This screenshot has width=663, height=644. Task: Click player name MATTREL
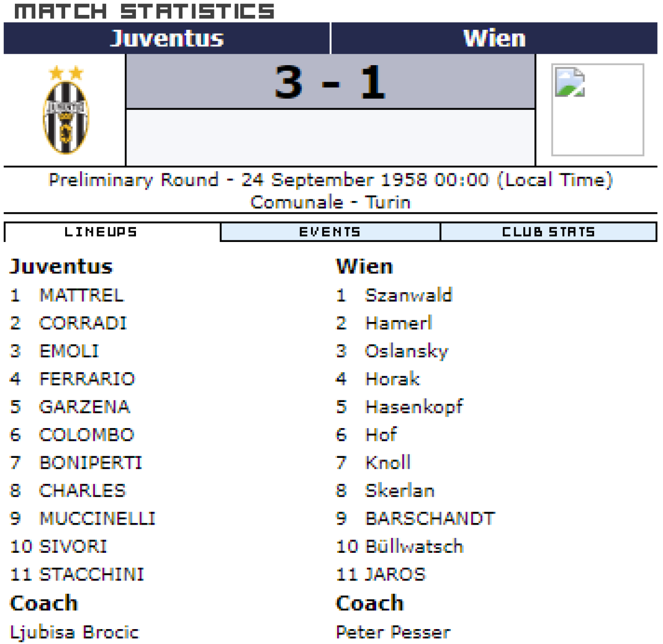pos(82,295)
